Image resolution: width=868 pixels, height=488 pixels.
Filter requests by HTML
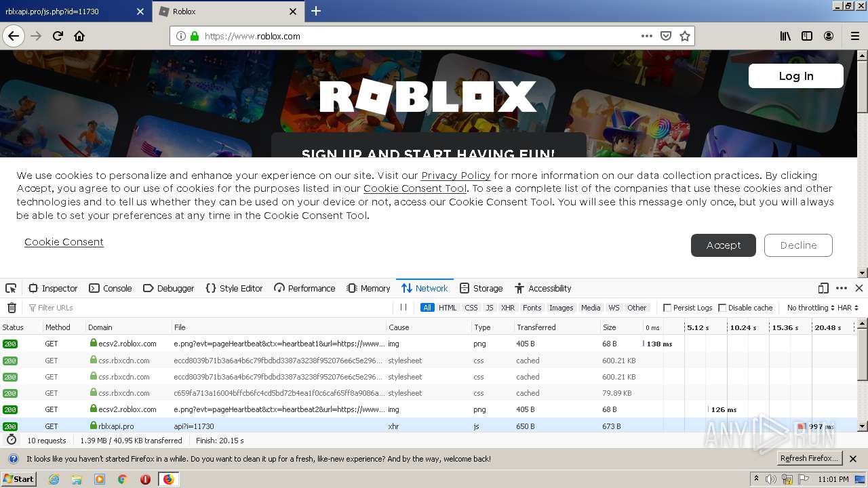click(448, 308)
